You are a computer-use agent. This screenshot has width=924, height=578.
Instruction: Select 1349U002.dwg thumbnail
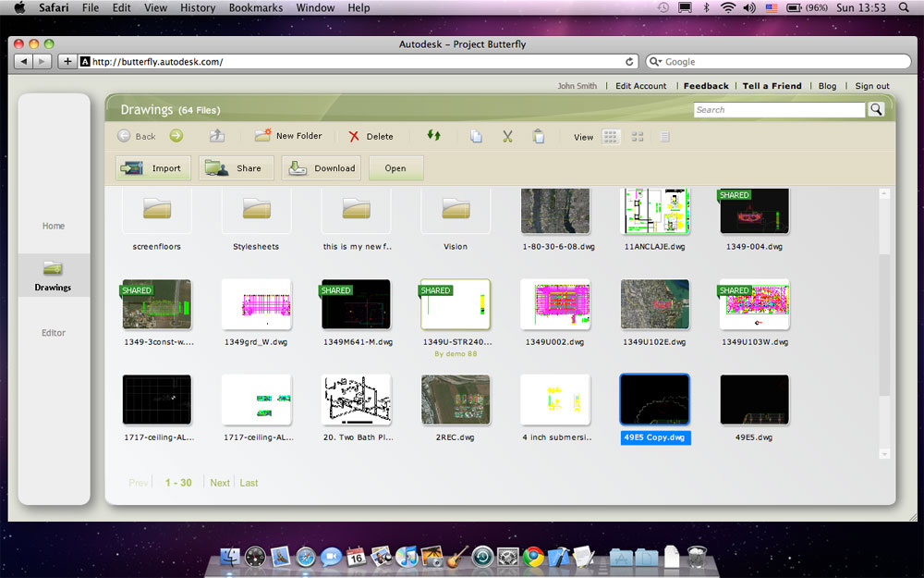click(x=555, y=304)
